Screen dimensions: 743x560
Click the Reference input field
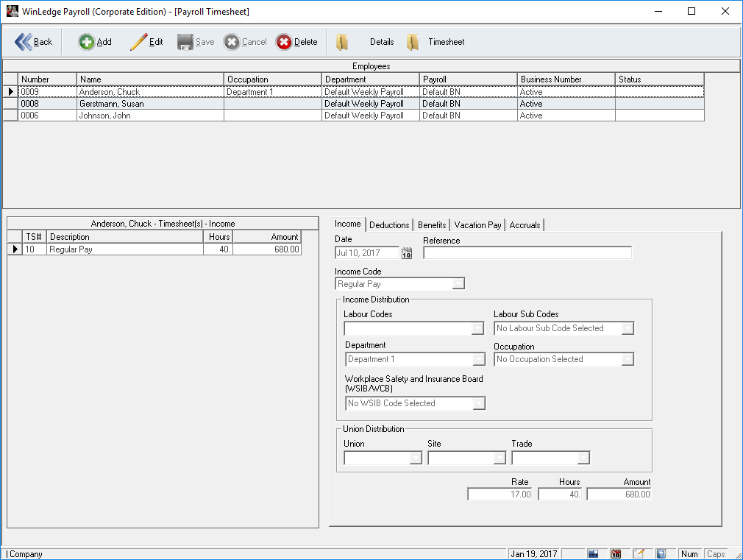(x=527, y=253)
